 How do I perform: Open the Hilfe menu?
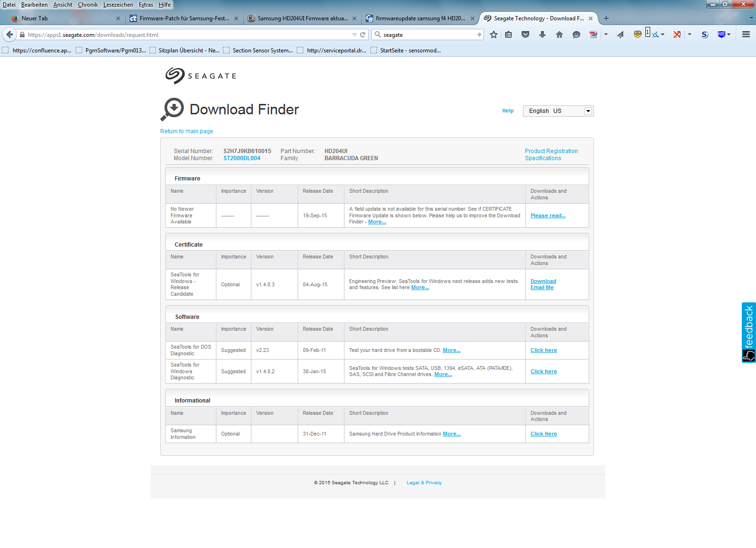[x=165, y=5]
